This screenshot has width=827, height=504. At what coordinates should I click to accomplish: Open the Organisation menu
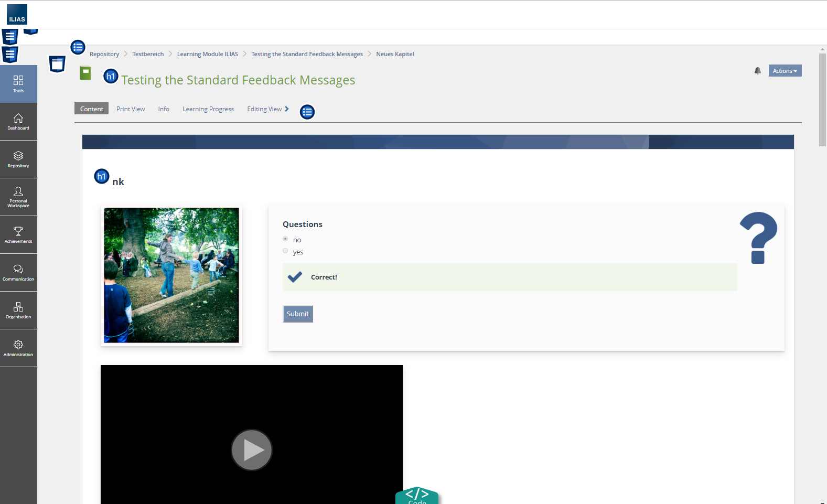18,310
